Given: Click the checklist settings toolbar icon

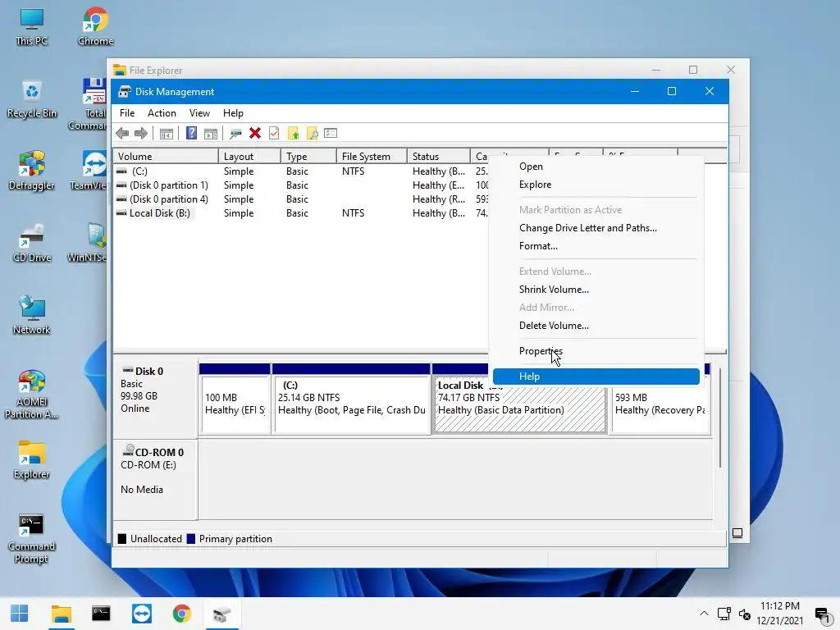Looking at the screenshot, I should [331, 133].
